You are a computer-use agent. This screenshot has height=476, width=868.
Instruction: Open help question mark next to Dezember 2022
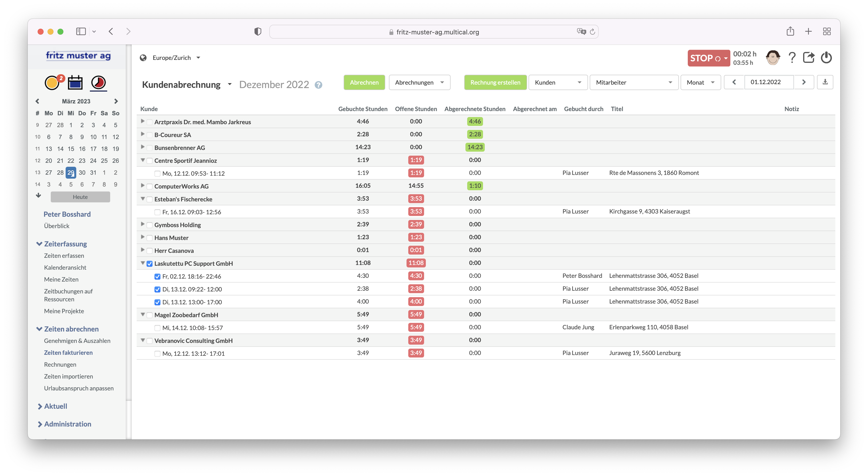[318, 85]
